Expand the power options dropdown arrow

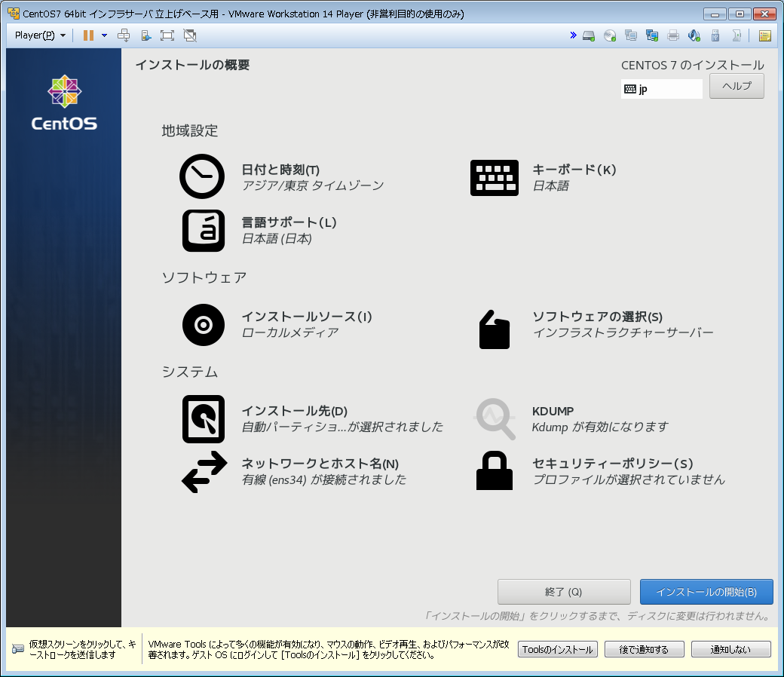pyautogui.click(x=104, y=35)
